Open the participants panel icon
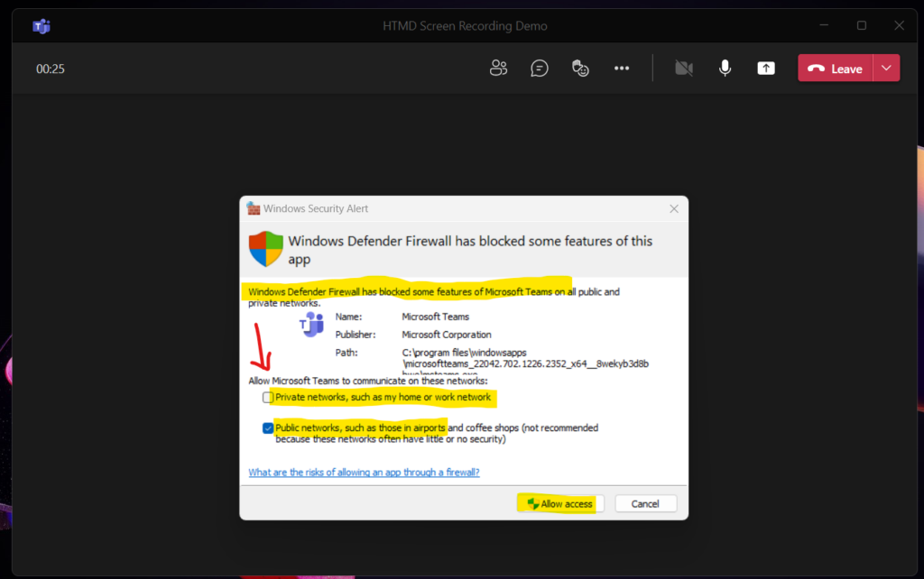The width and height of the screenshot is (924, 579). pos(498,69)
